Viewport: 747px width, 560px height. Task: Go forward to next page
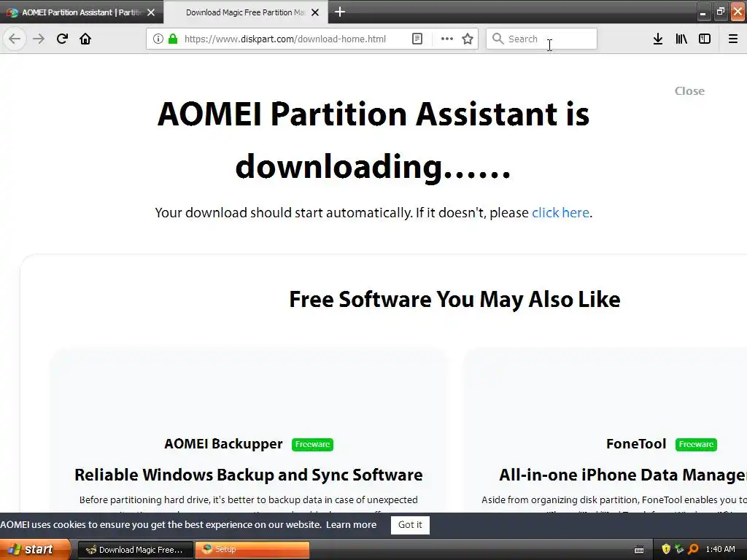point(39,39)
